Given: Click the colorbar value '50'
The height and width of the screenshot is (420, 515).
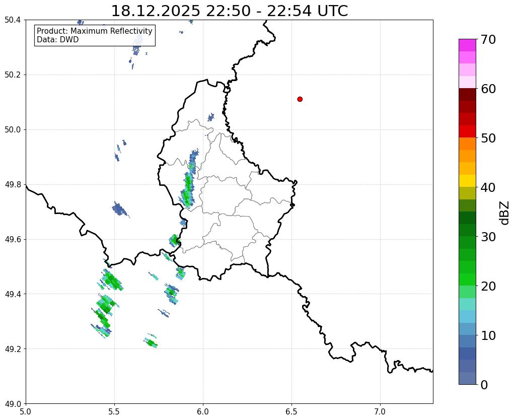Looking at the screenshot, I should pyautogui.click(x=488, y=138).
